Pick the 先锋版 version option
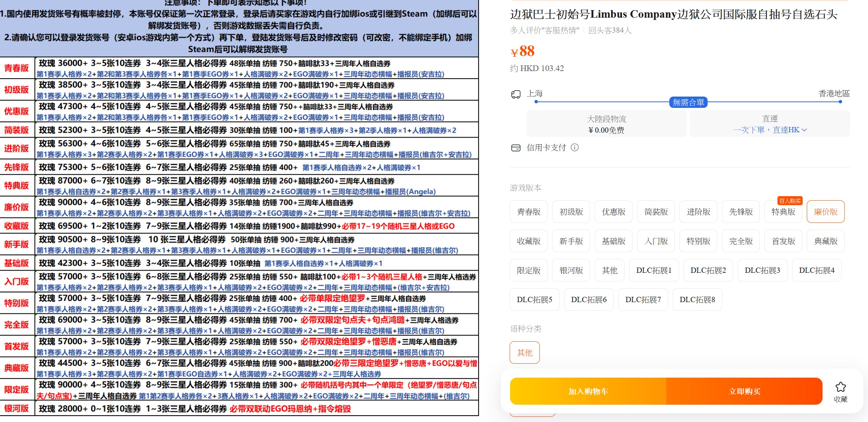Viewport: 868px width, 422px height. [x=741, y=212]
